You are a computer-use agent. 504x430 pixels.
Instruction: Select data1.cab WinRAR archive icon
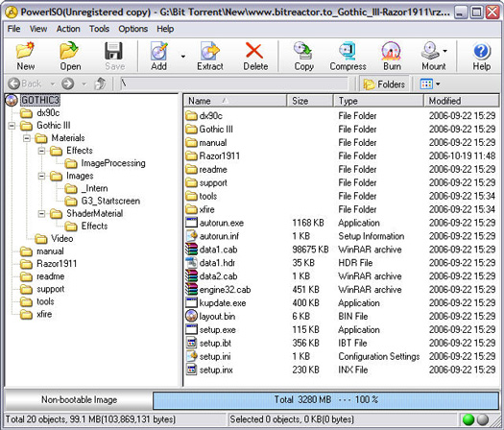[191, 249]
